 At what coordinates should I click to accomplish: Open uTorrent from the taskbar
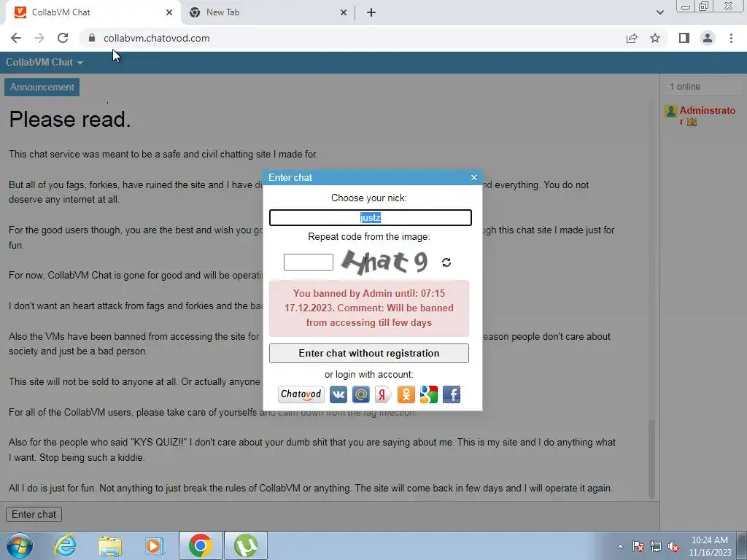[246, 545]
